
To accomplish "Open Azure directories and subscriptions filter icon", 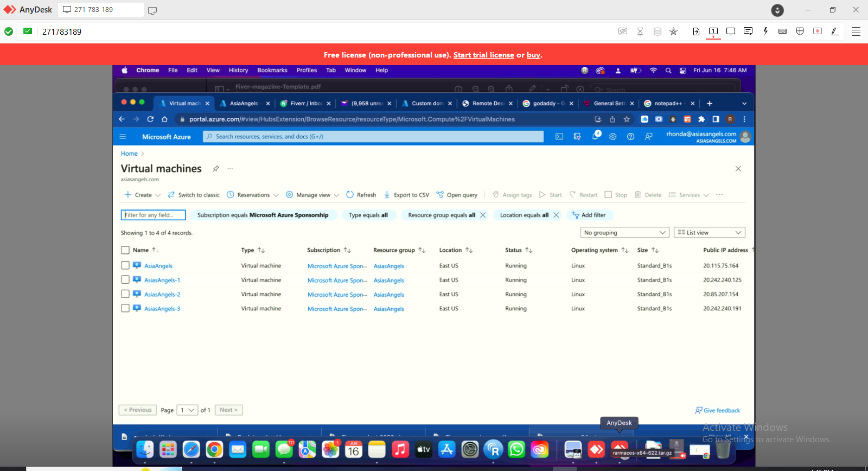I will [x=577, y=137].
